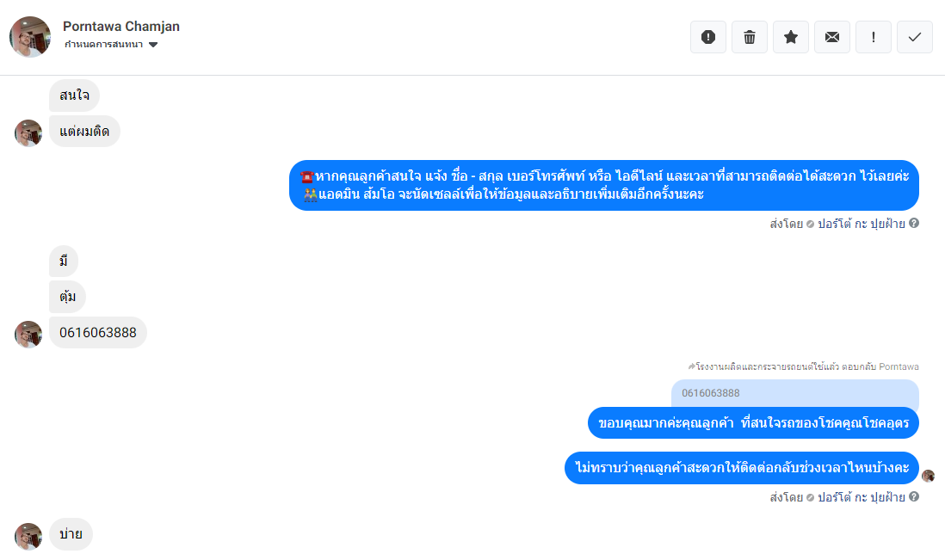Click Porntawa Chamjan header profile picture
The height and width of the screenshot is (560, 945).
30,37
